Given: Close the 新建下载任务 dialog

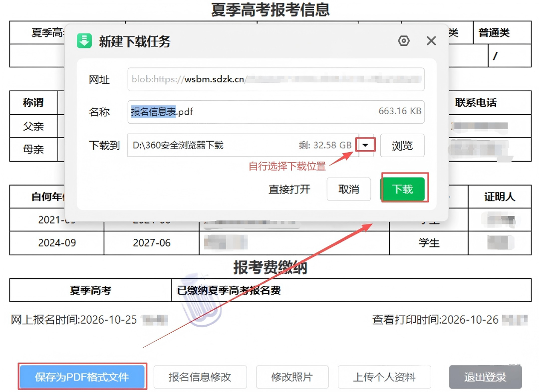Looking at the screenshot, I should [431, 41].
